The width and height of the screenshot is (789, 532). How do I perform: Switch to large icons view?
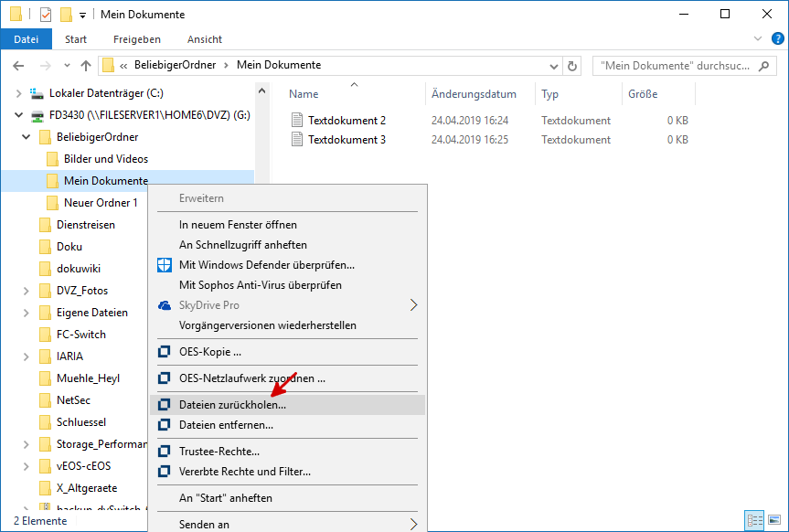(x=774, y=520)
